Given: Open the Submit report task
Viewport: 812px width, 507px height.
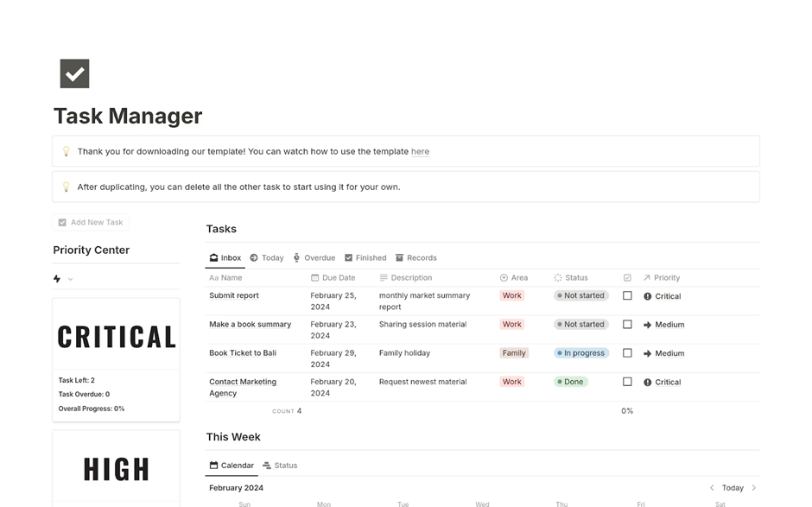Looking at the screenshot, I should 234,295.
